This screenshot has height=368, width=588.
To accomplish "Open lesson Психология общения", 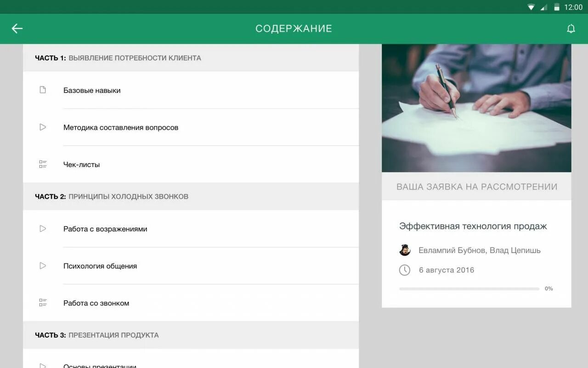I will click(x=191, y=266).
